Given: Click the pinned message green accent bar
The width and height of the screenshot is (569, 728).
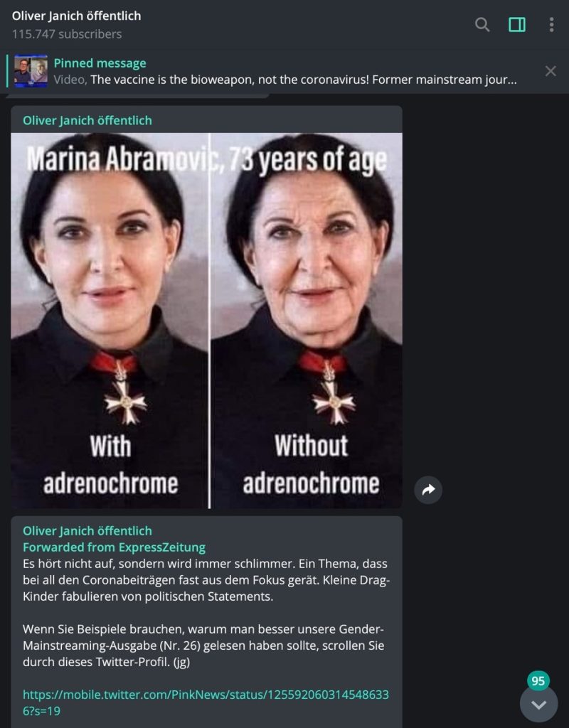Looking at the screenshot, I should pyautogui.click(x=7, y=71).
